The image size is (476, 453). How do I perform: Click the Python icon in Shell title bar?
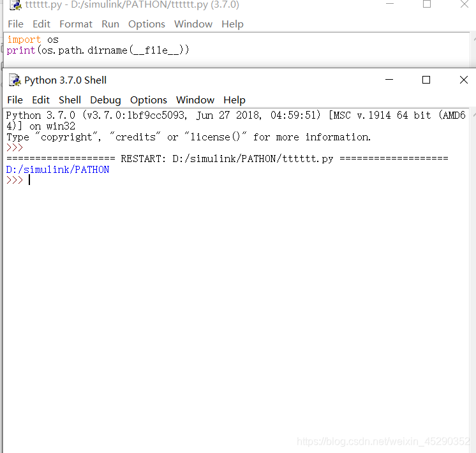click(x=15, y=80)
